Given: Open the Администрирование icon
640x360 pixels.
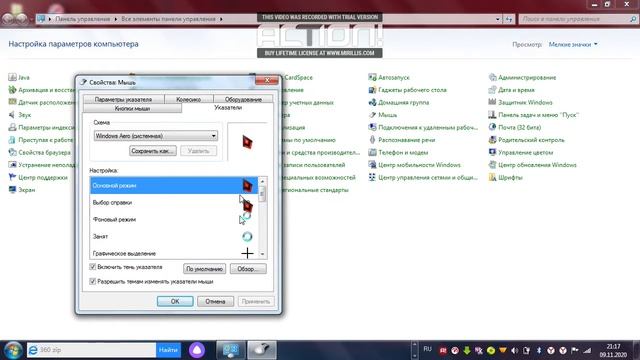Looking at the screenshot, I should click(492, 77).
